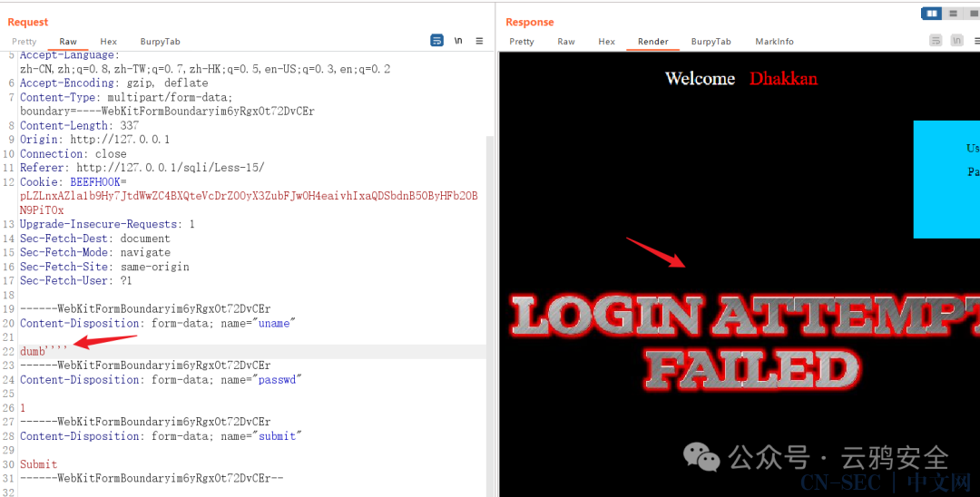Select the Request Raw tab
980x497 pixels.
(x=68, y=42)
